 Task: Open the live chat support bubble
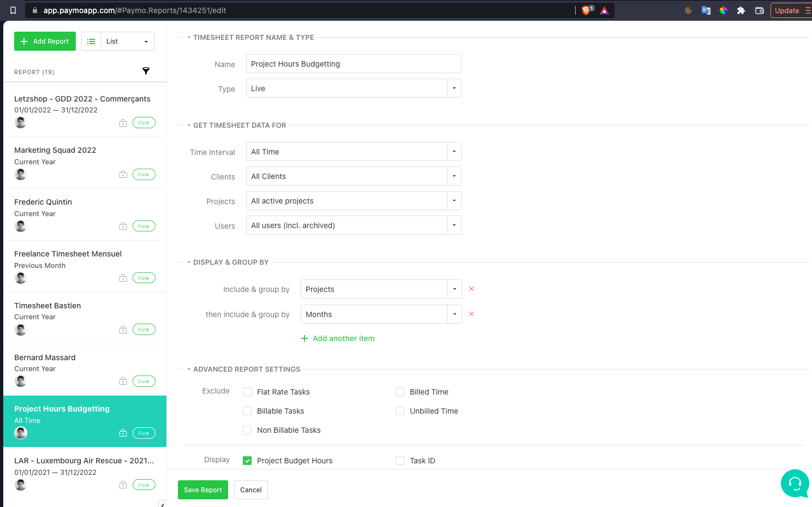click(x=795, y=484)
